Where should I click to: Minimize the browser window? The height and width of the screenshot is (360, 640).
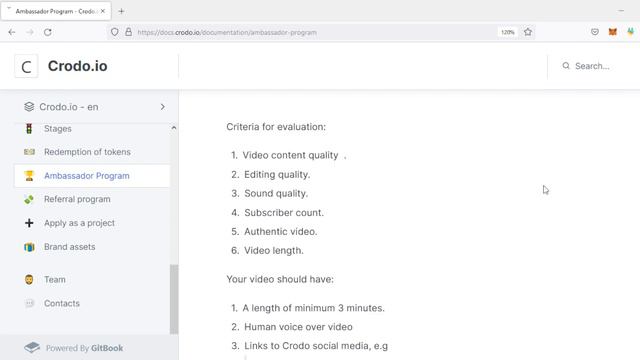coord(621,11)
